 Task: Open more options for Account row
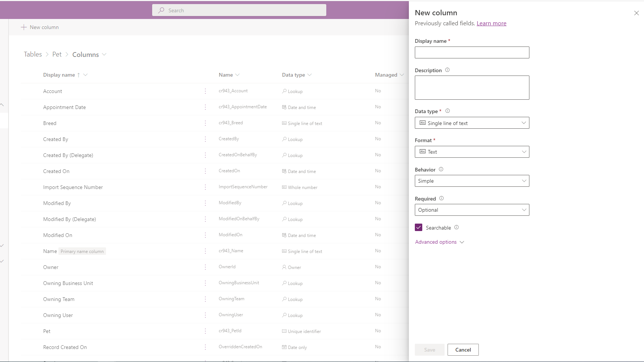205,91
